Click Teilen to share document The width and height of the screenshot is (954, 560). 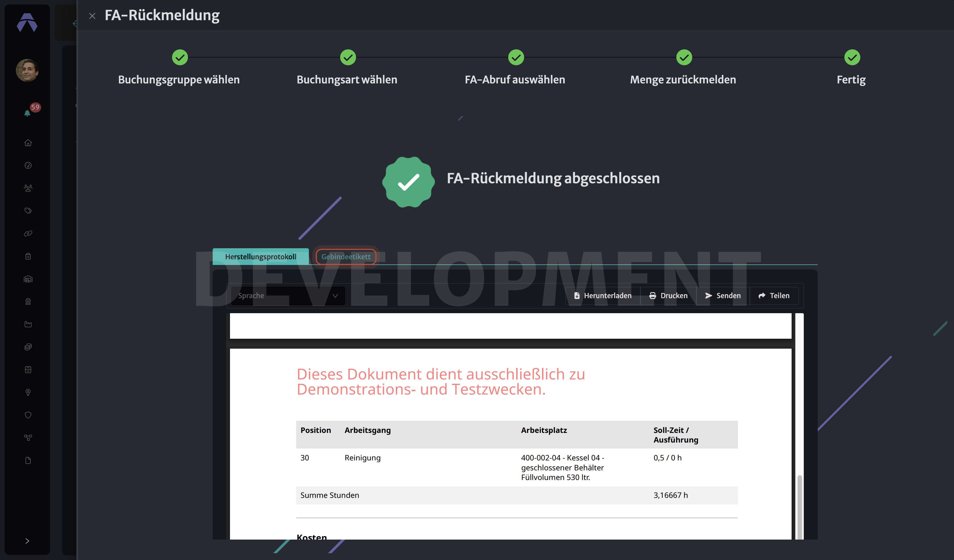point(774,296)
